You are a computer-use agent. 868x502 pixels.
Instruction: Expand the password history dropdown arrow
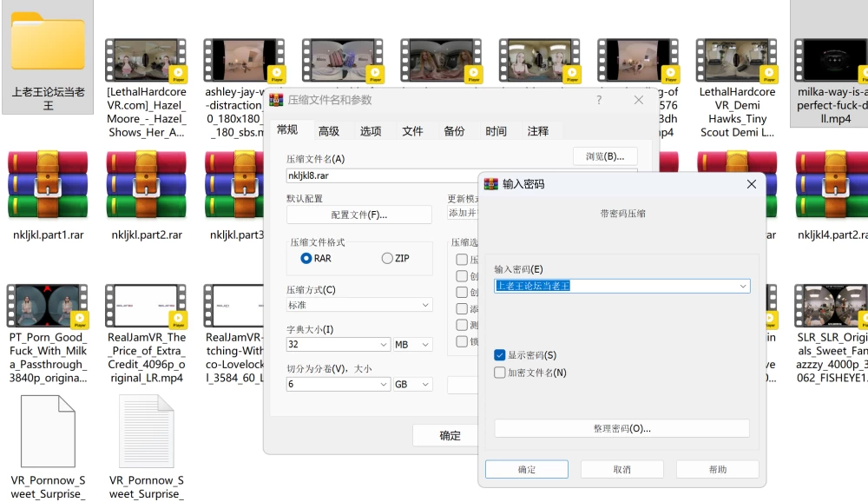[743, 286]
